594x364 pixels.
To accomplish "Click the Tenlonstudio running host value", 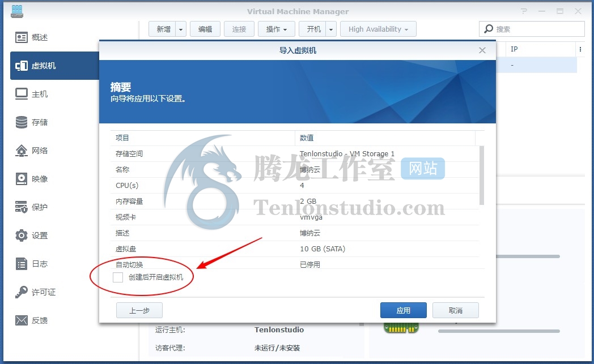I will pyautogui.click(x=279, y=329).
